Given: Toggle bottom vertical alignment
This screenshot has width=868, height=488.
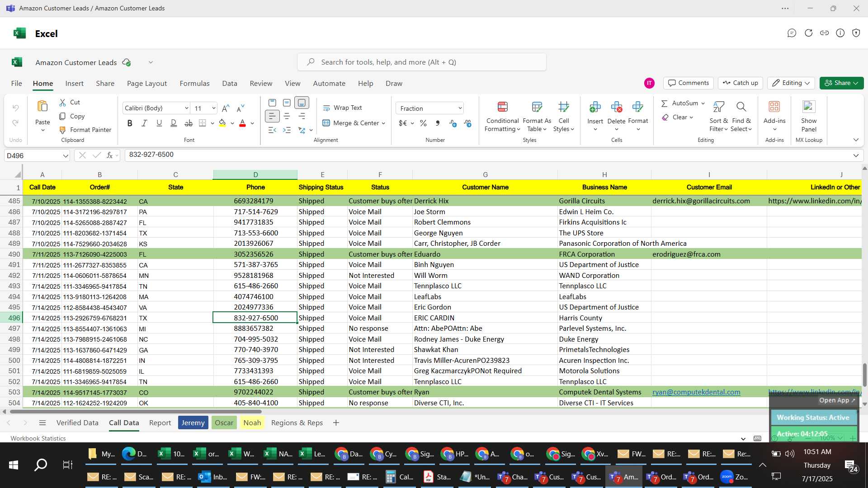Looking at the screenshot, I should (302, 103).
